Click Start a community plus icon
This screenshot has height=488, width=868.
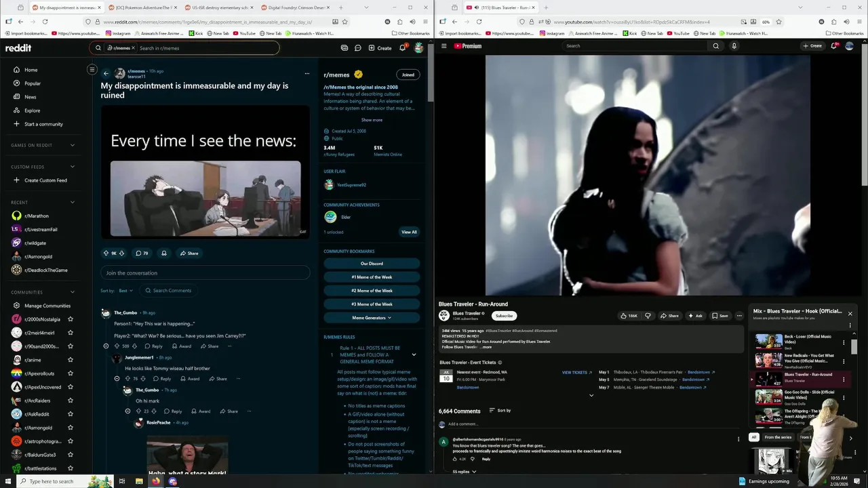(17, 124)
